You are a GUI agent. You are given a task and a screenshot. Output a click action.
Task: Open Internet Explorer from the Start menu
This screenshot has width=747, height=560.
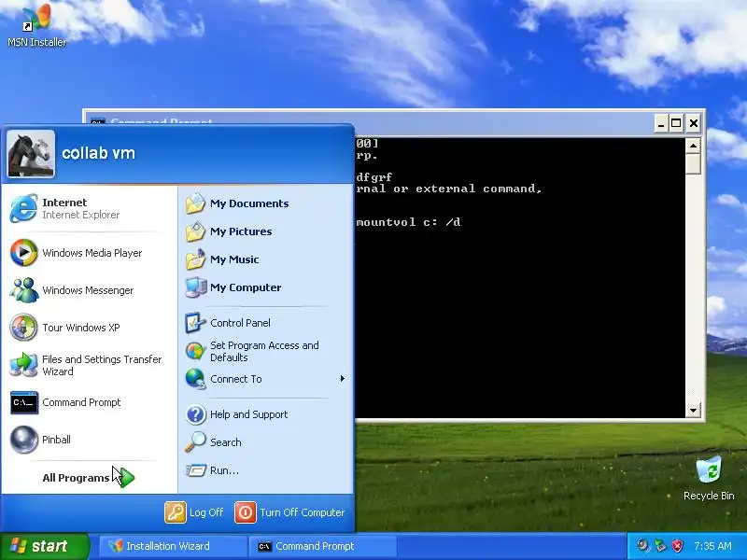(89, 208)
